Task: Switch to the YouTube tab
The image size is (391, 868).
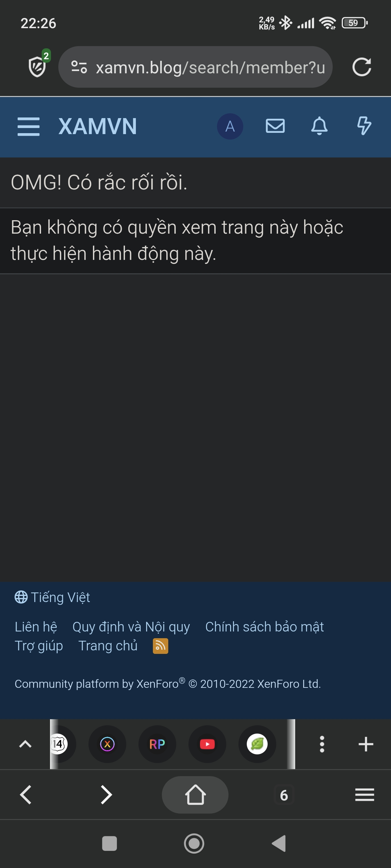Action: click(x=207, y=744)
